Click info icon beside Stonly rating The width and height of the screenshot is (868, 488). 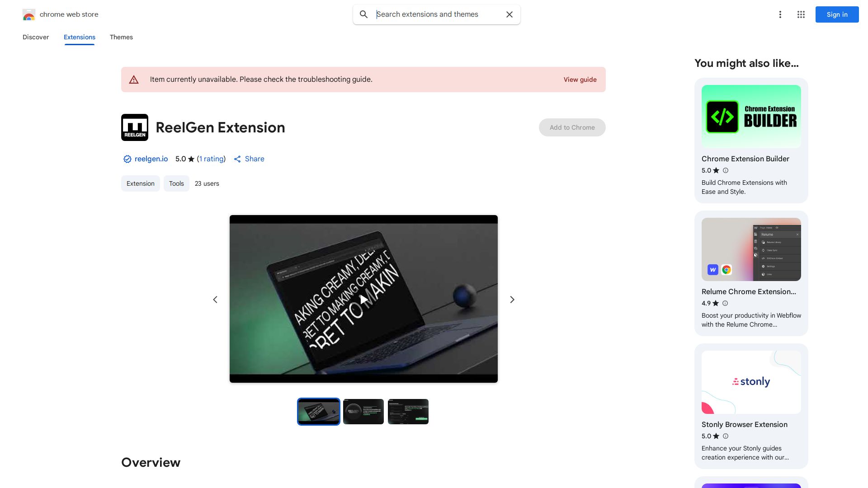tap(726, 436)
